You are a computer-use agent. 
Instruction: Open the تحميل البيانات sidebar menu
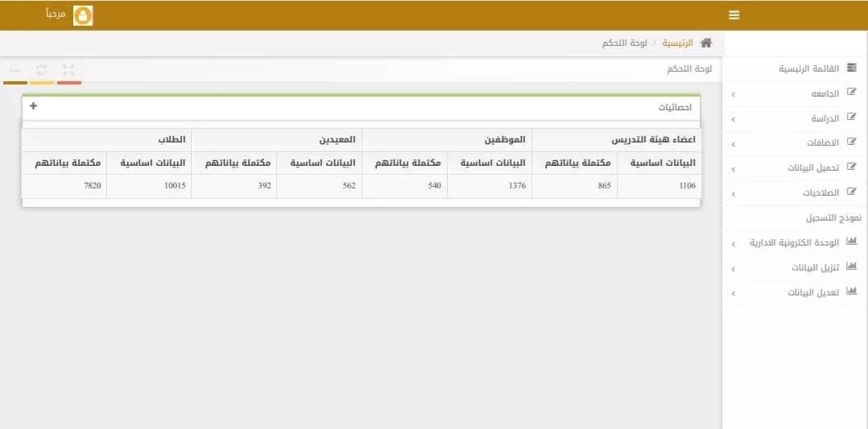pos(795,167)
